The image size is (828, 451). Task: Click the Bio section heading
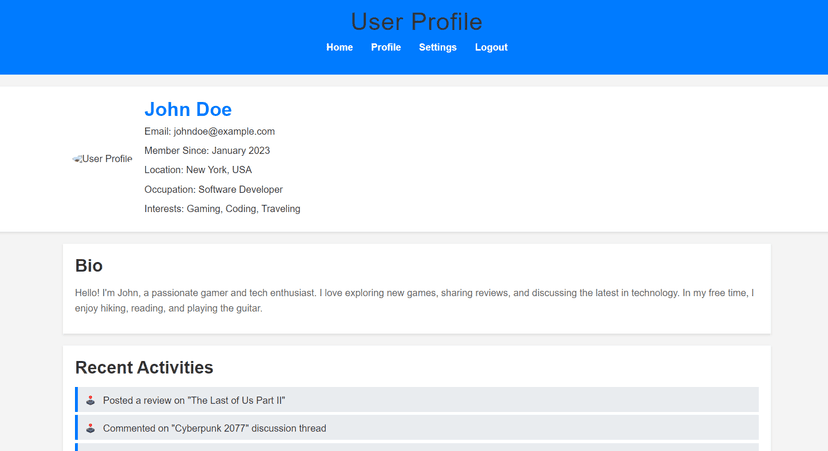(x=89, y=266)
